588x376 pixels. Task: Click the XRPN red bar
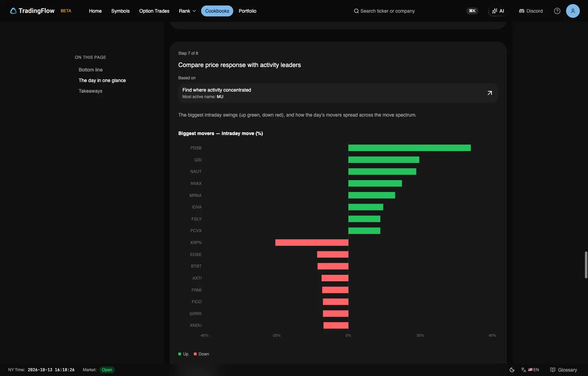pyautogui.click(x=312, y=243)
